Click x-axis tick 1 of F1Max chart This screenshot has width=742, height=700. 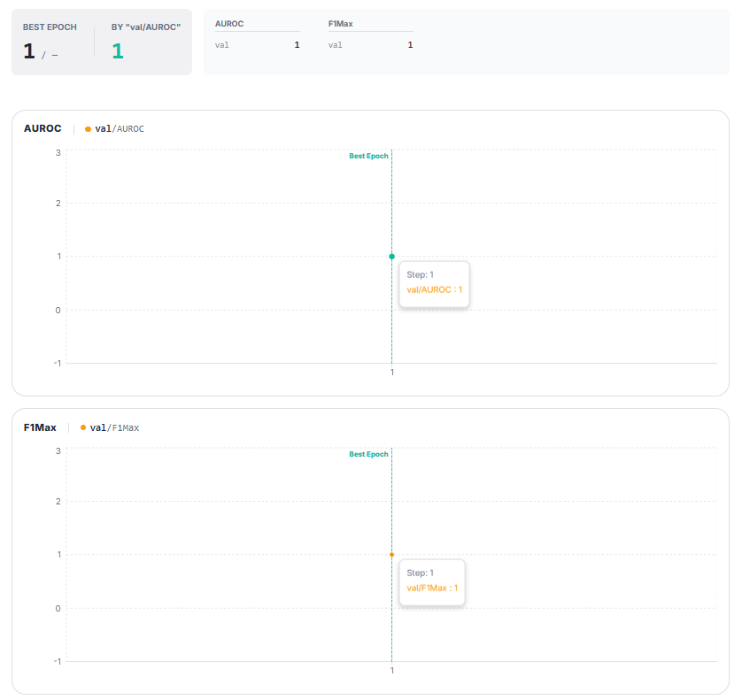(x=392, y=670)
